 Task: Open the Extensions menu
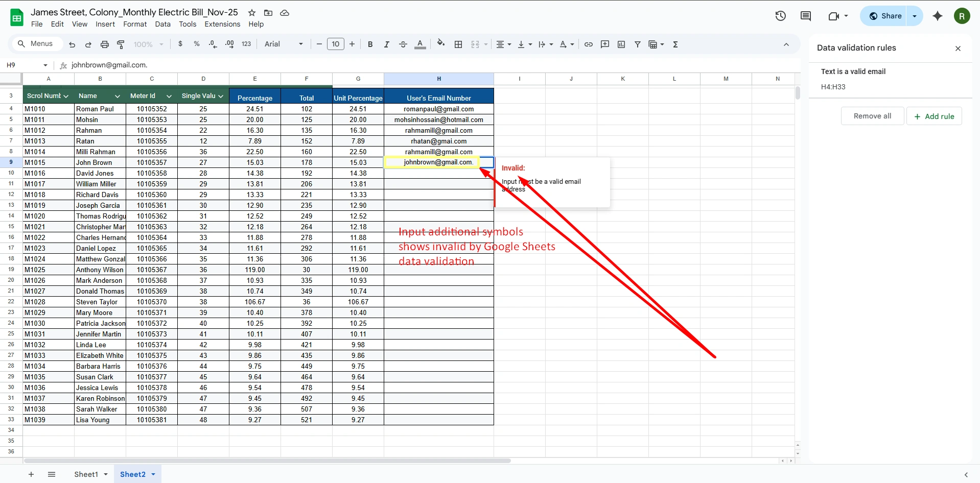(x=222, y=24)
